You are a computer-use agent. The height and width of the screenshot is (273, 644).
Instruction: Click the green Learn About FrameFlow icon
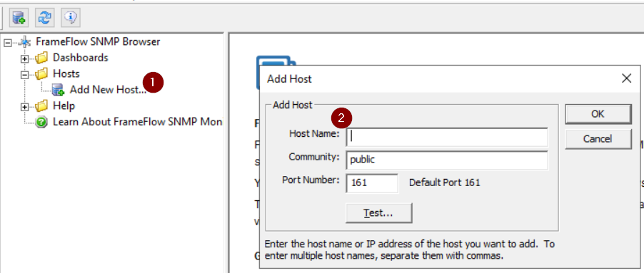coord(41,122)
